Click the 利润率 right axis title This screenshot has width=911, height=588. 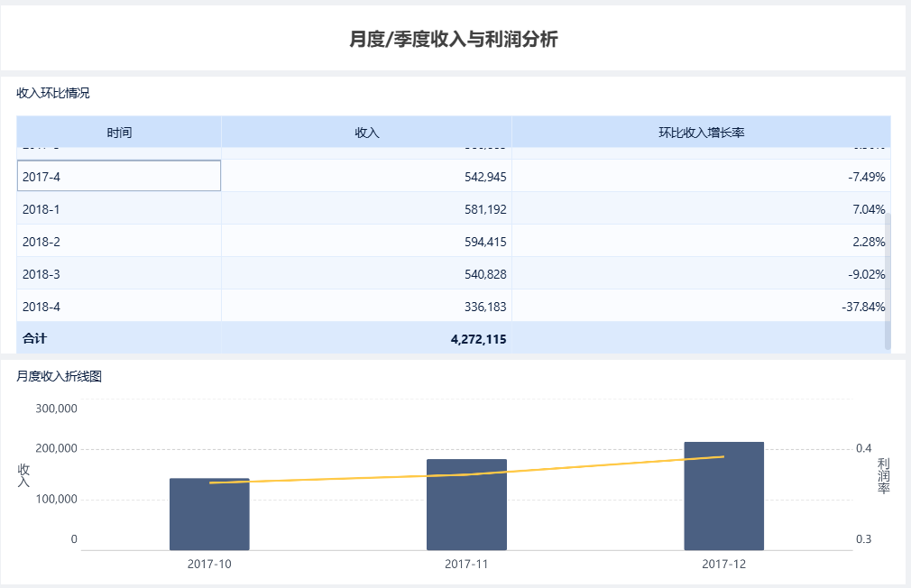point(883,476)
